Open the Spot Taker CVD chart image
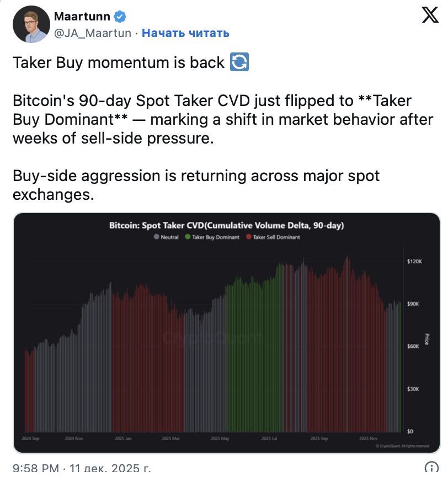 226,331
